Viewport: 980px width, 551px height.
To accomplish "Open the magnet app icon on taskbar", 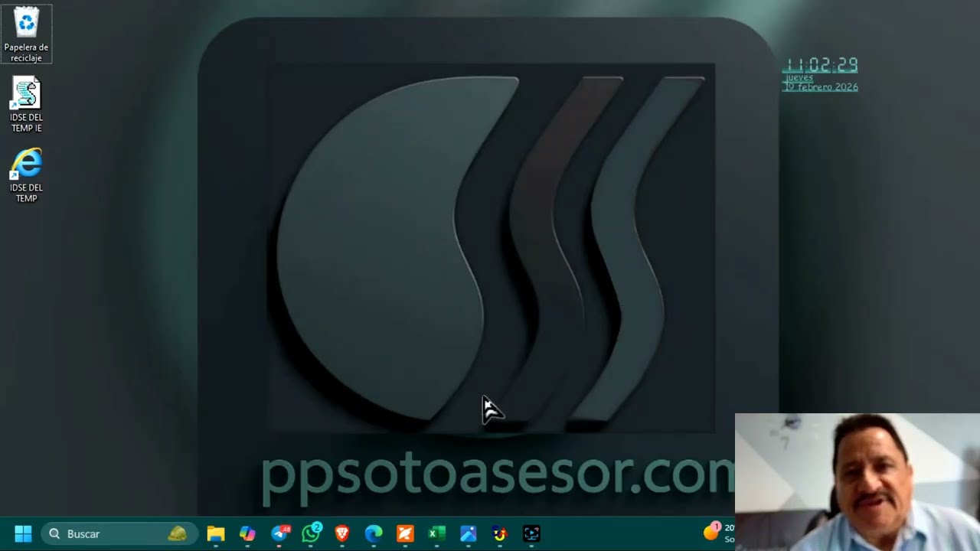I will pos(500,533).
